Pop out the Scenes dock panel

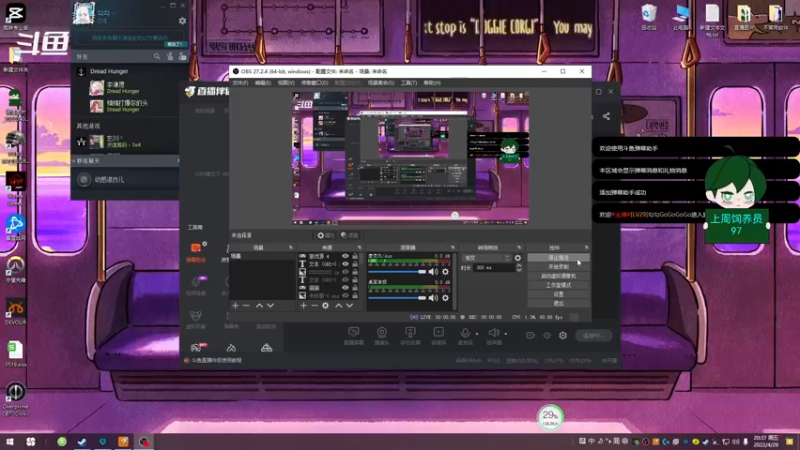click(291, 247)
